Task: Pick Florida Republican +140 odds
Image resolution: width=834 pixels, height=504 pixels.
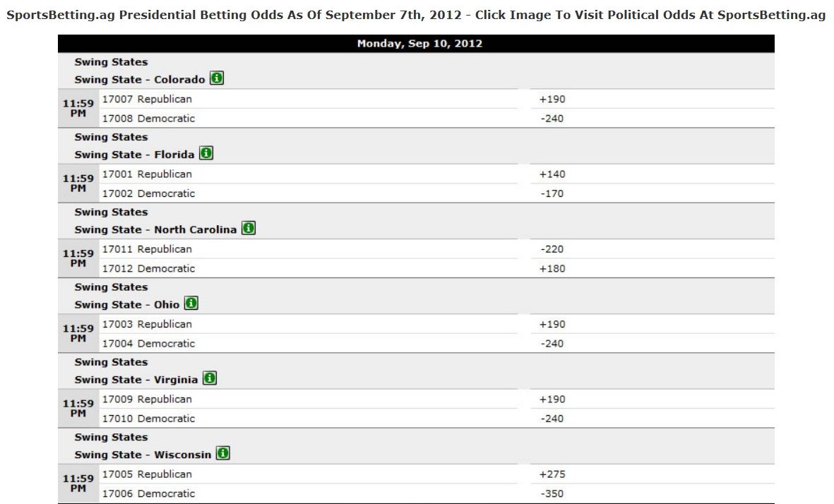Action: coord(552,174)
